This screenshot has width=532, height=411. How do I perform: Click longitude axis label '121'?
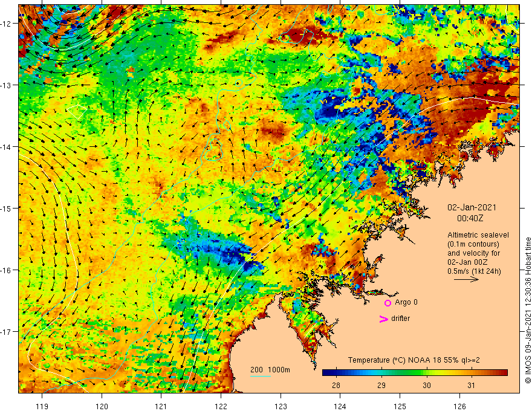pyautogui.click(x=161, y=406)
